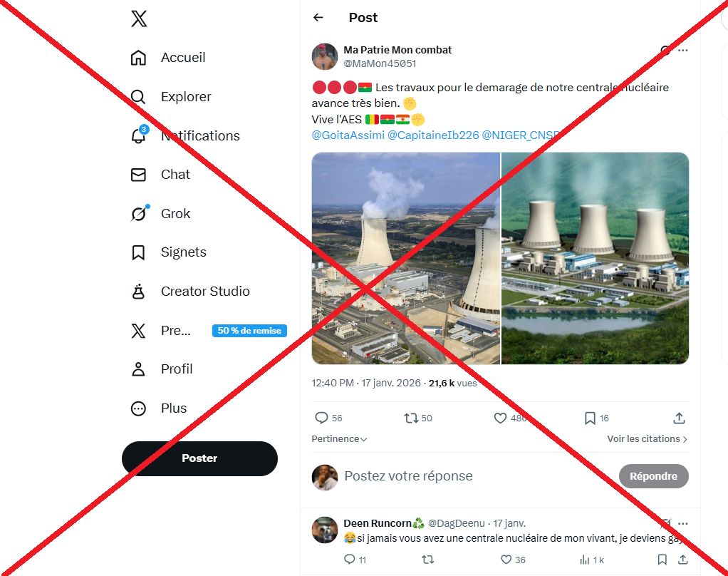Navigate to Accueil in the sidebar
This screenshot has height=576, width=728.
(x=138, y=58)
